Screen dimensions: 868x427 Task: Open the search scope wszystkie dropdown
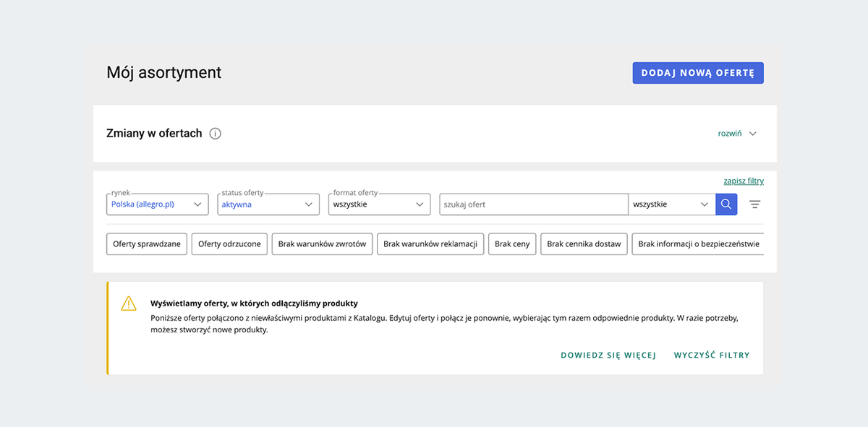(672, 204)
